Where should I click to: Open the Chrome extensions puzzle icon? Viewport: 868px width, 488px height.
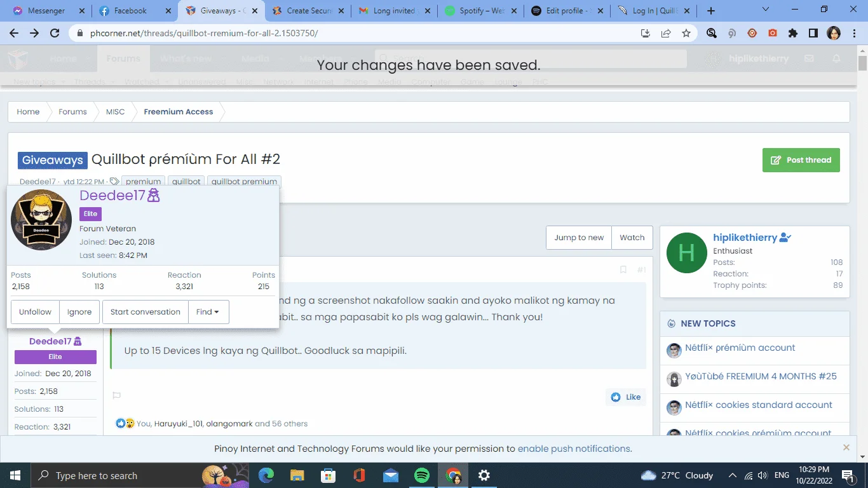[x=792, y=33]
